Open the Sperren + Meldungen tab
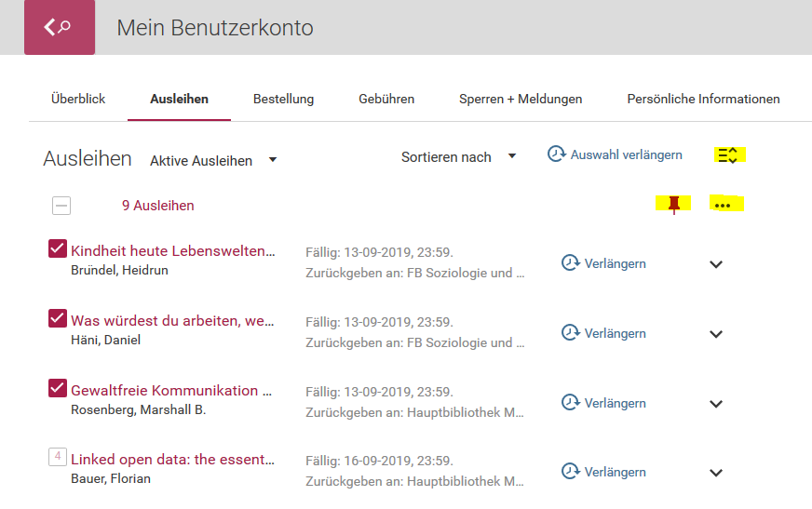 521,99
